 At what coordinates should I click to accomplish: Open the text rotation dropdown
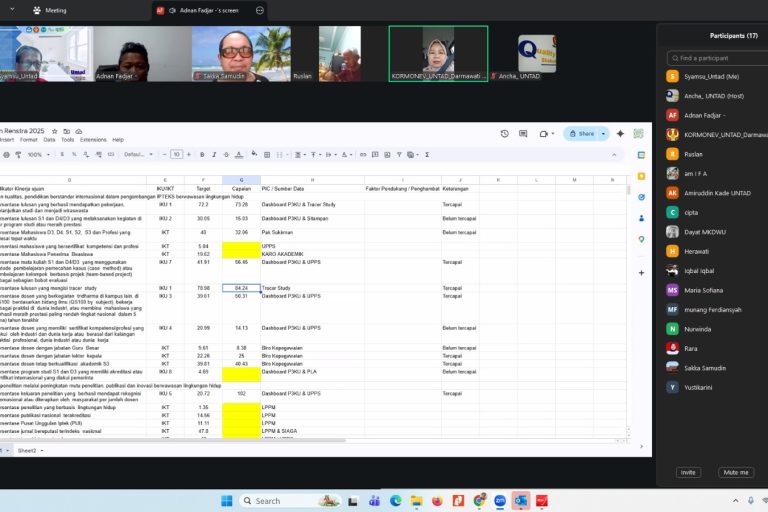tap(346, 155)
